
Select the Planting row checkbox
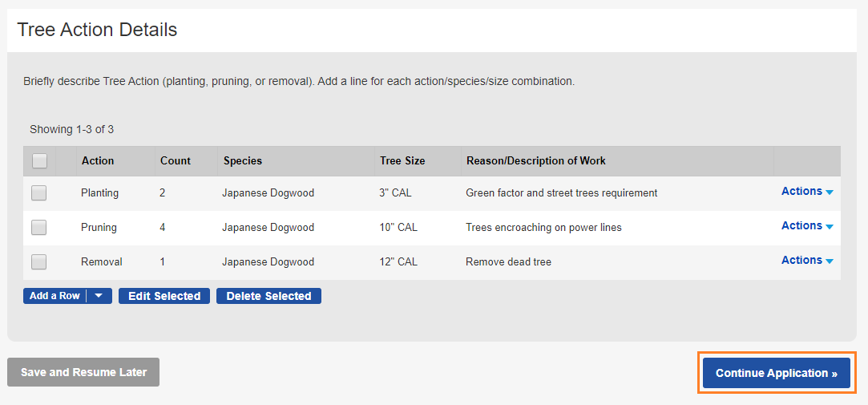pos(39,193)
